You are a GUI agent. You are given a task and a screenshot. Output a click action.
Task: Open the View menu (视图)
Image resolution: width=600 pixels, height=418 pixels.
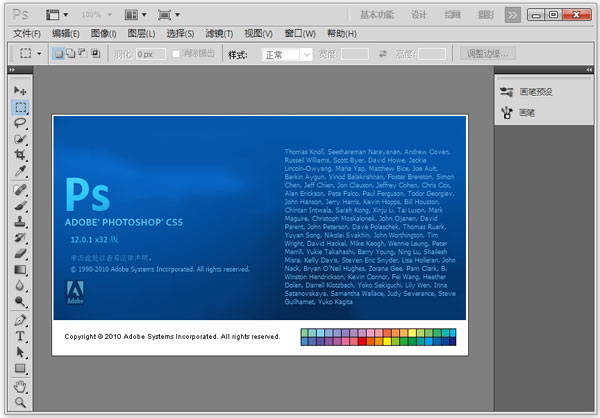pyautogui.click(x=258, y=34)
